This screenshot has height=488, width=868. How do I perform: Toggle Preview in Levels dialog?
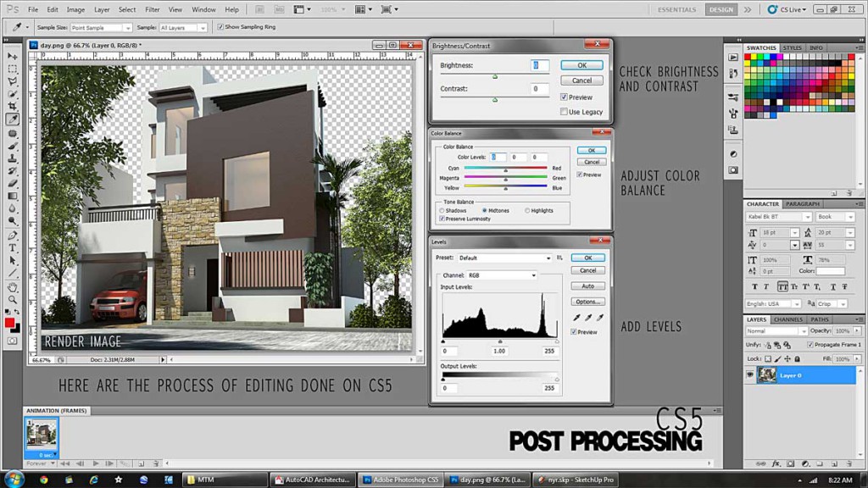pos(574,332)
